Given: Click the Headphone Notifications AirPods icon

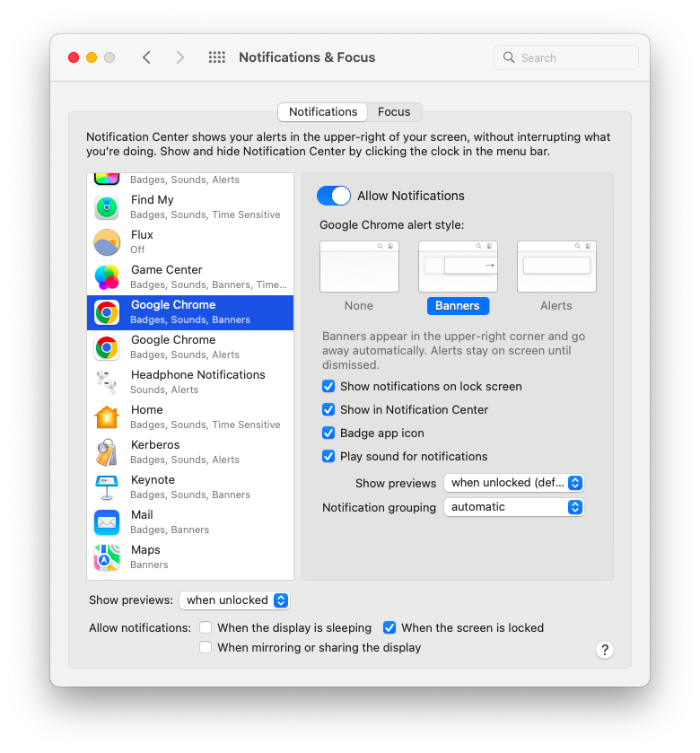Looking at the screenshot, I should tap(107, 382).
